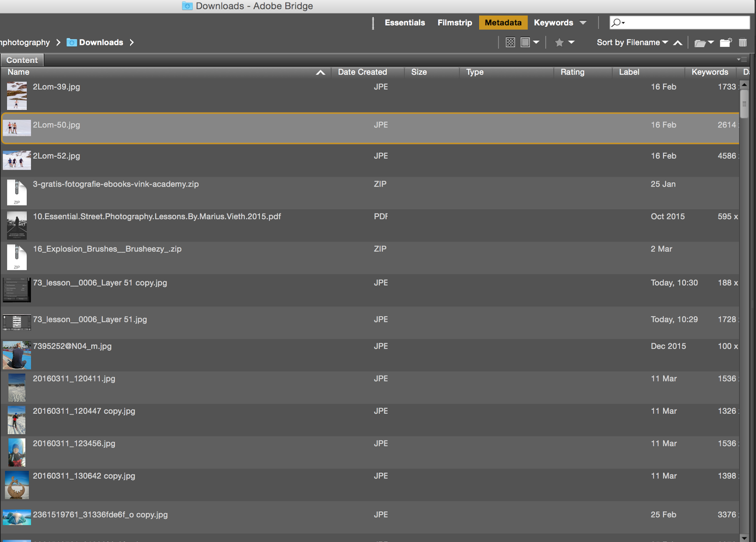Select the high quality thumbnails icon

[524, 43]
